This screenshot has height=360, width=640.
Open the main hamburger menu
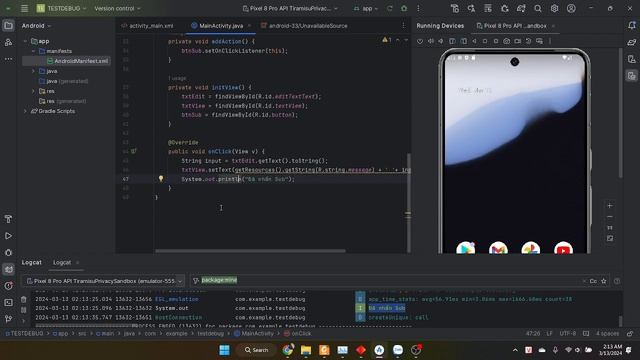[24, 8]
